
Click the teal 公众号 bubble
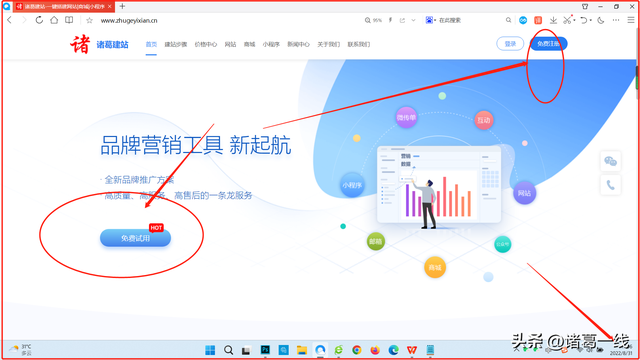(x=502, y=244)
